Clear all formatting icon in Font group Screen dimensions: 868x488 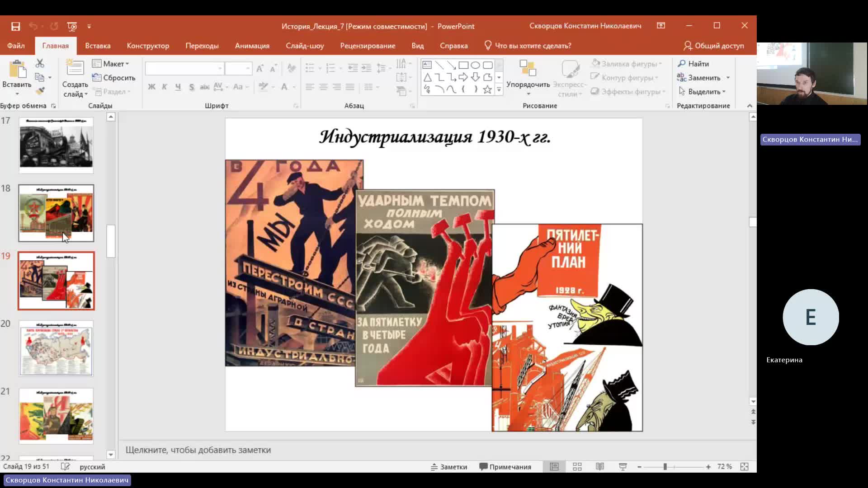292,68
